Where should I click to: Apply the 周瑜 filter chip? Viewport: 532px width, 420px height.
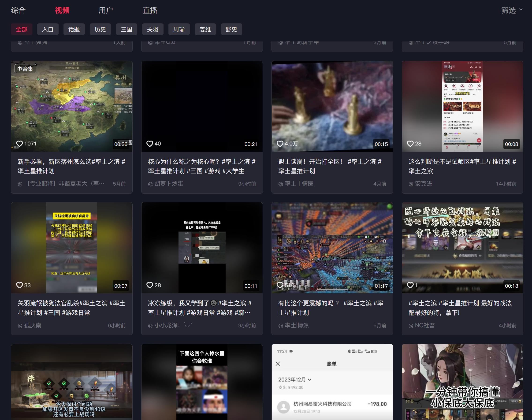179,29
